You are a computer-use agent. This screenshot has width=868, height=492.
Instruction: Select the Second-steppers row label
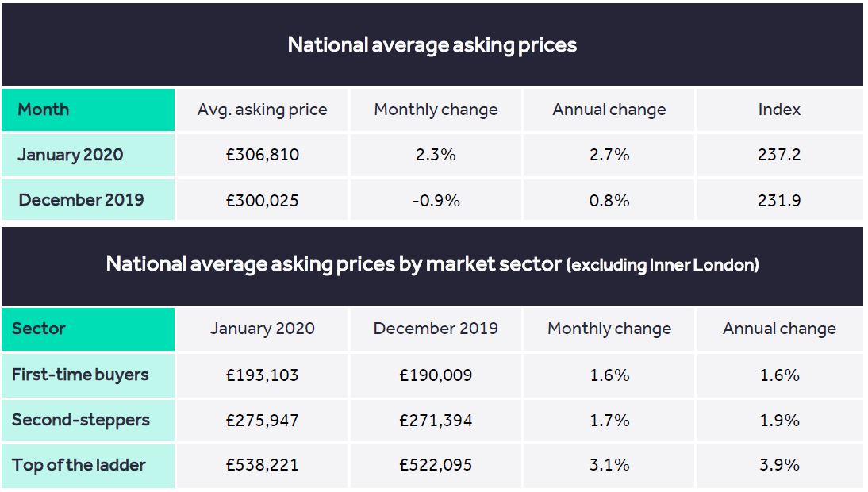pos(81,420)
